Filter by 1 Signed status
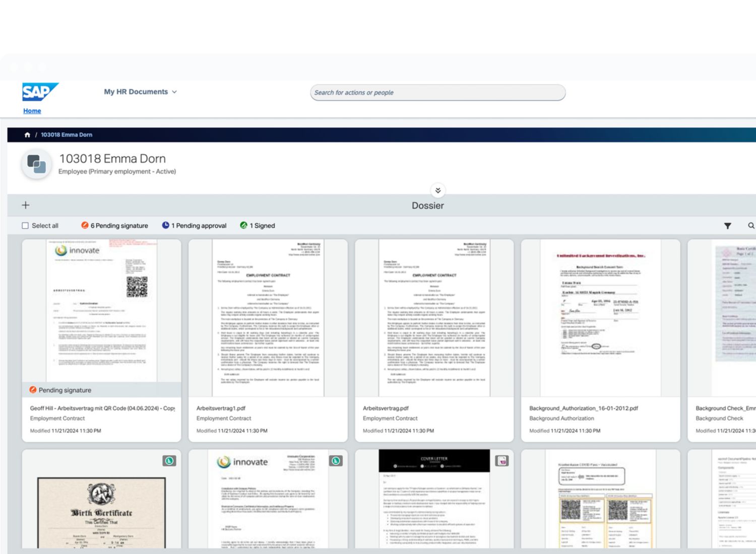 click(x=258, y=226)
